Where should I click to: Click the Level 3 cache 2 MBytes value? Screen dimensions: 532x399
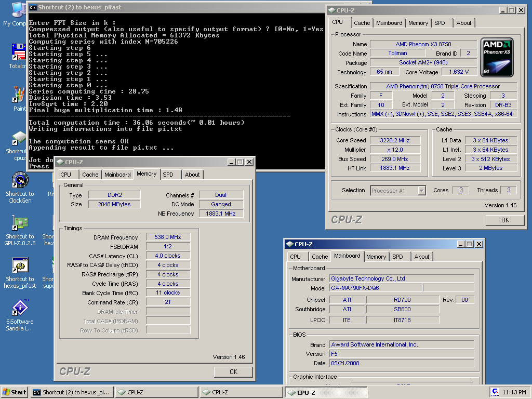click(x=491, y=168)
